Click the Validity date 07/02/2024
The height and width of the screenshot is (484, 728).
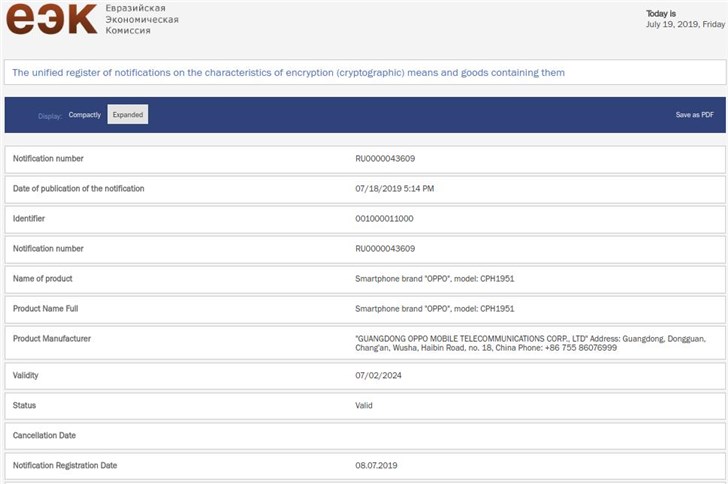378,375
